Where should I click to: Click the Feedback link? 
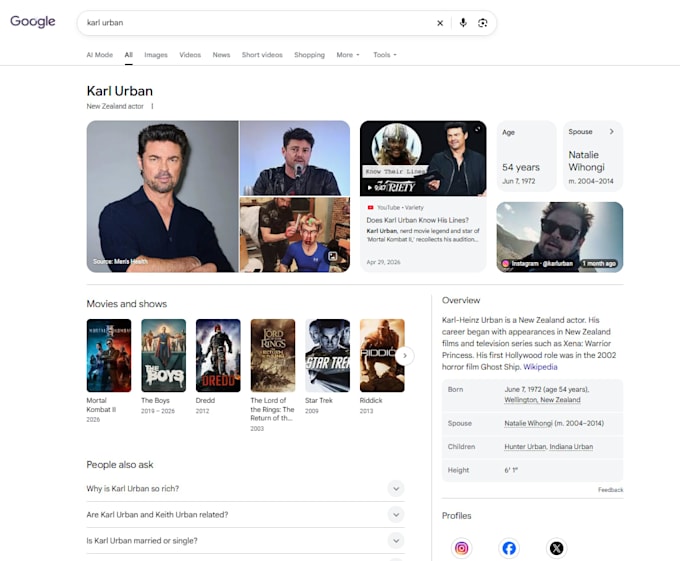point(611,490)
